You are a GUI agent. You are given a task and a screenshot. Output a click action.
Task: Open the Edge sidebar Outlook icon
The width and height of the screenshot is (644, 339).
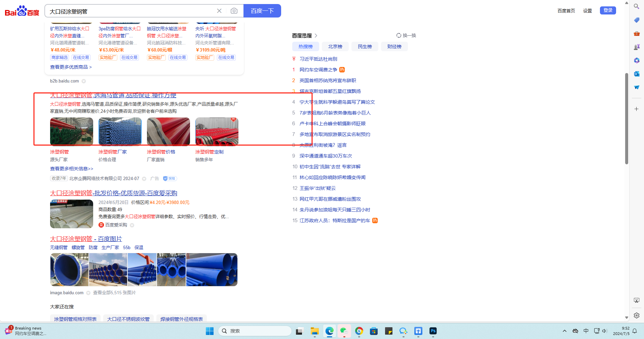tap(637, 74)
